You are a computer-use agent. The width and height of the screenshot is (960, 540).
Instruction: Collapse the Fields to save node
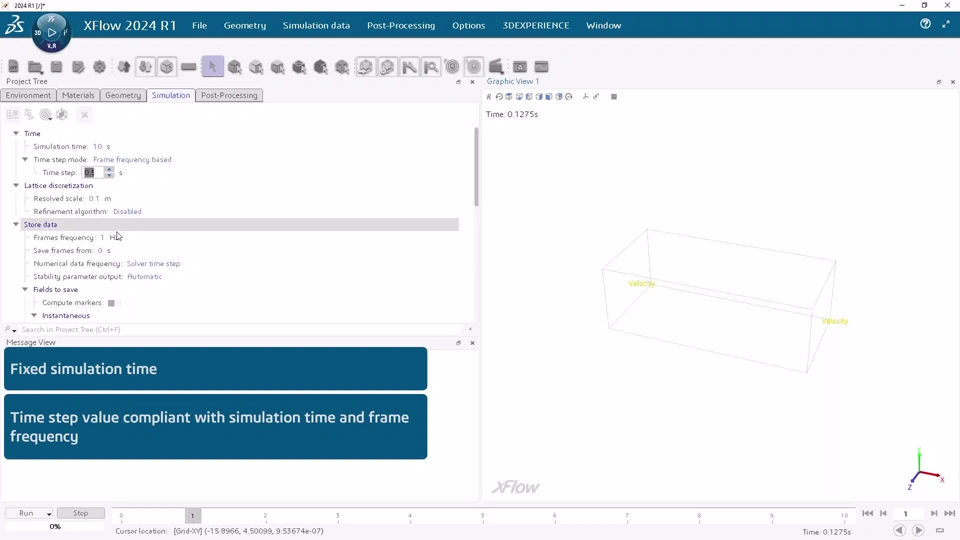pos(25,290)
